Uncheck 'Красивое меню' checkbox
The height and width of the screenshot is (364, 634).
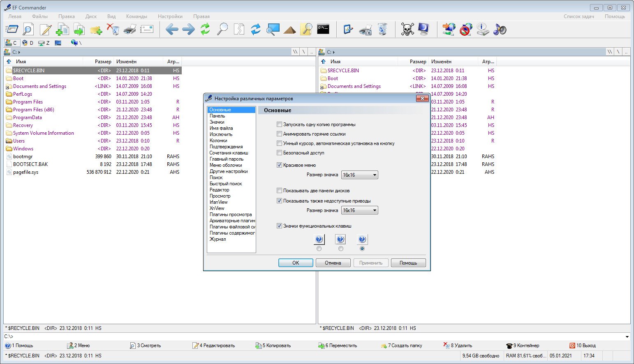280,165
